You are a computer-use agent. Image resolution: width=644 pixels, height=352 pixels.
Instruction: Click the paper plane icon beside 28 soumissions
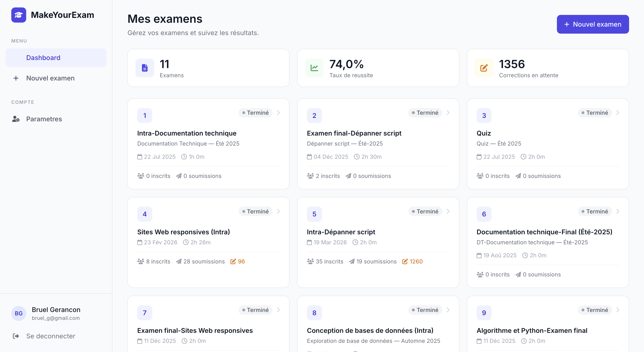pos(179,261)
